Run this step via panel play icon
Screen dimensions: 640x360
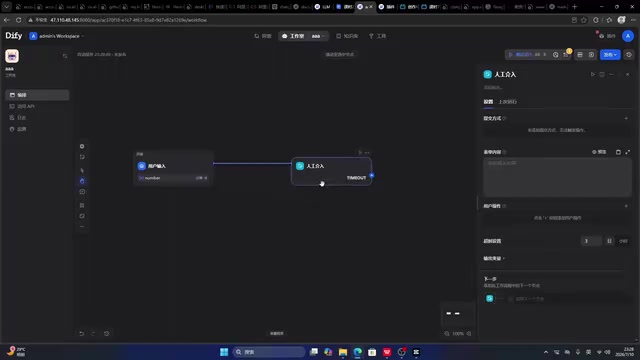593,74
